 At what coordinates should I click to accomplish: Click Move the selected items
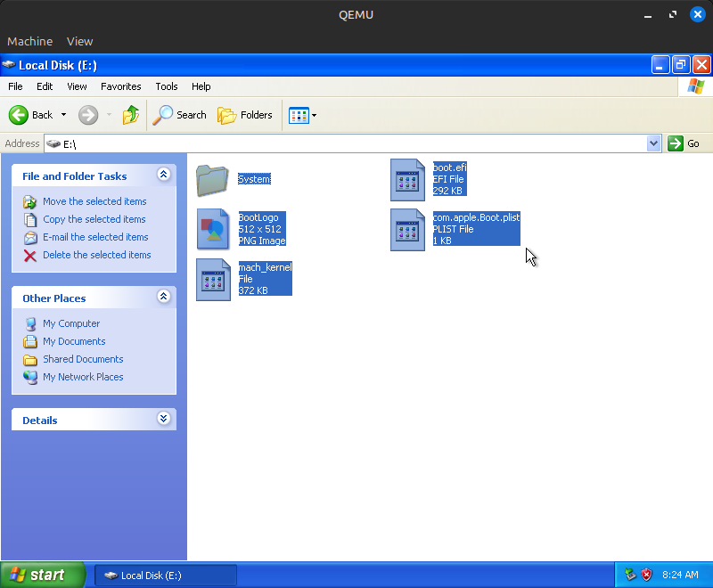(x=94, y=201)
